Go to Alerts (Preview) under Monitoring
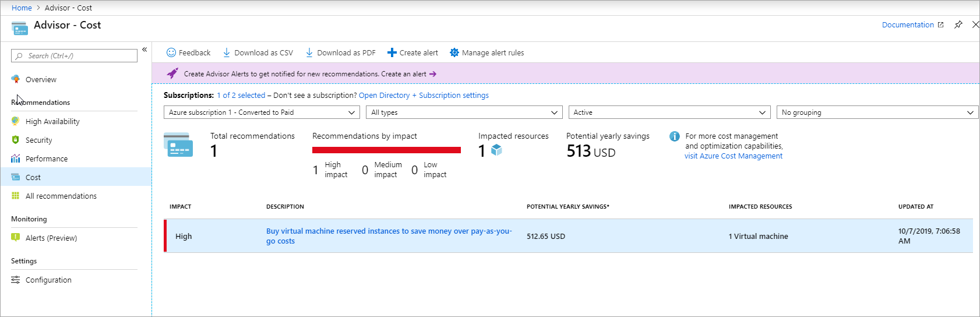 click(x=51, y=238)
